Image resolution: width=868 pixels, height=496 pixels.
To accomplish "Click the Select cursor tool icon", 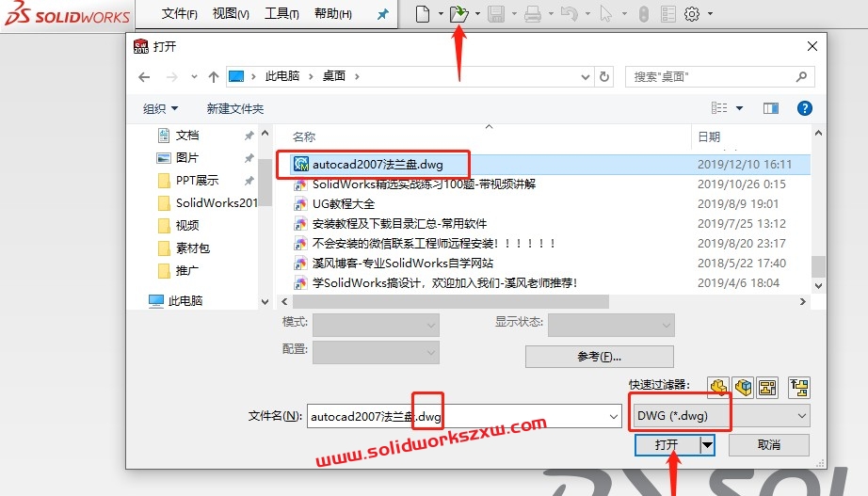I will 606,14.
